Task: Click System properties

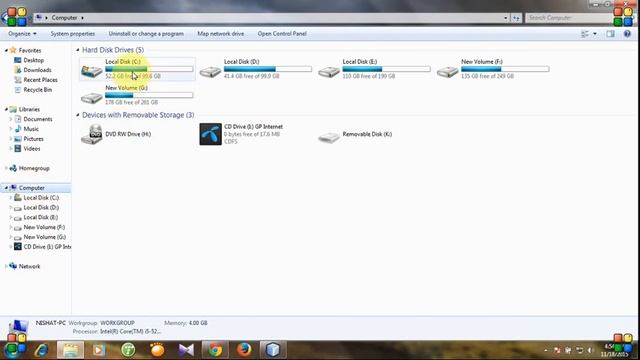Action: coord(73,34)
